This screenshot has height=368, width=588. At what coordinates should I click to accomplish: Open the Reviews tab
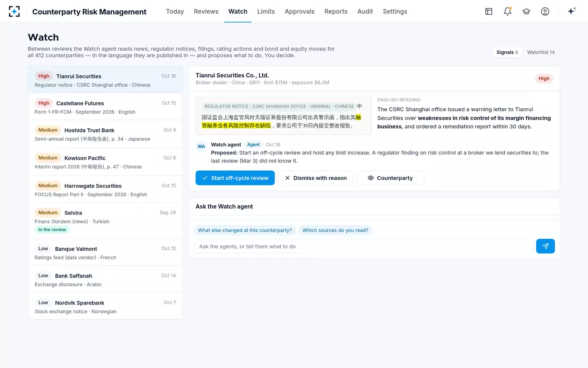coord(206,11)
